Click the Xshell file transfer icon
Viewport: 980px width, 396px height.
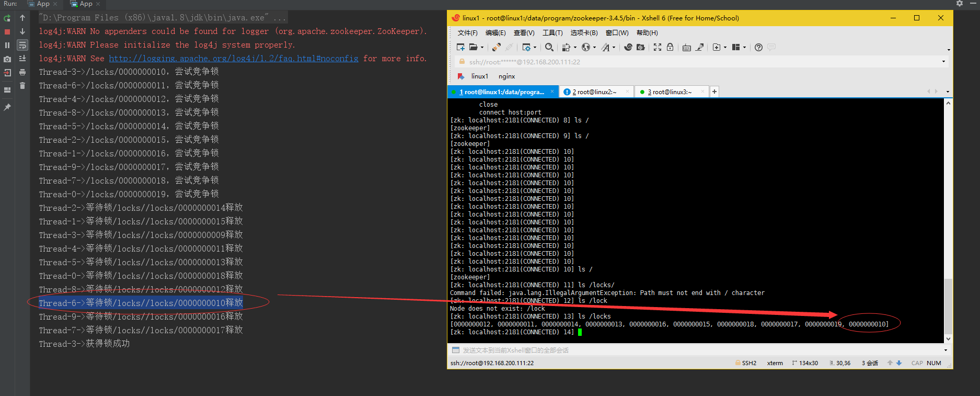point(566,47)
